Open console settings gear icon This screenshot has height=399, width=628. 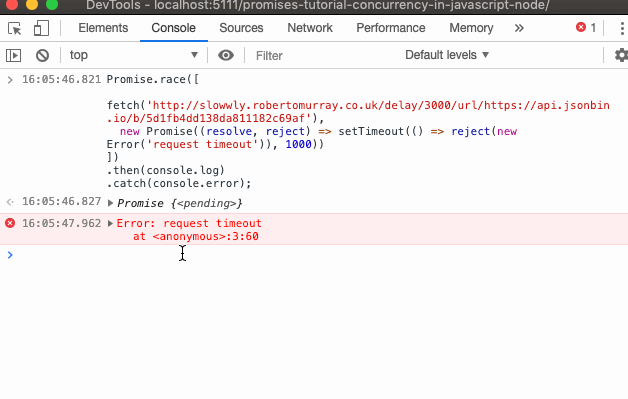coord(621,55)
